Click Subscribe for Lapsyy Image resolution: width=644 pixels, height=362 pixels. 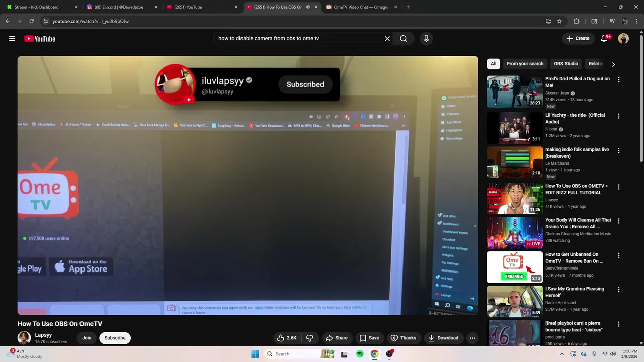click(115, 338)
